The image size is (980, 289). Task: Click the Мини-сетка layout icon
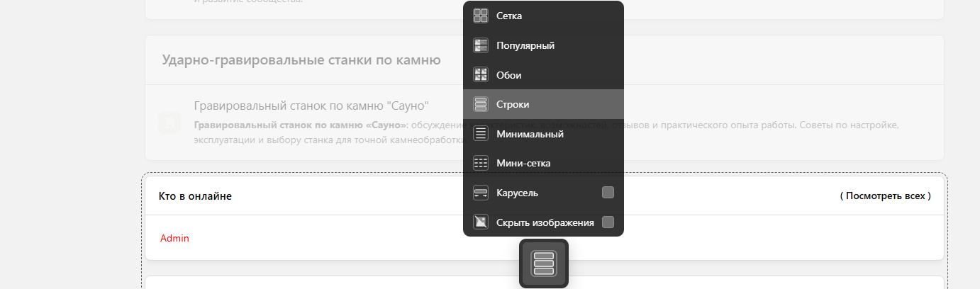point(481,163)
